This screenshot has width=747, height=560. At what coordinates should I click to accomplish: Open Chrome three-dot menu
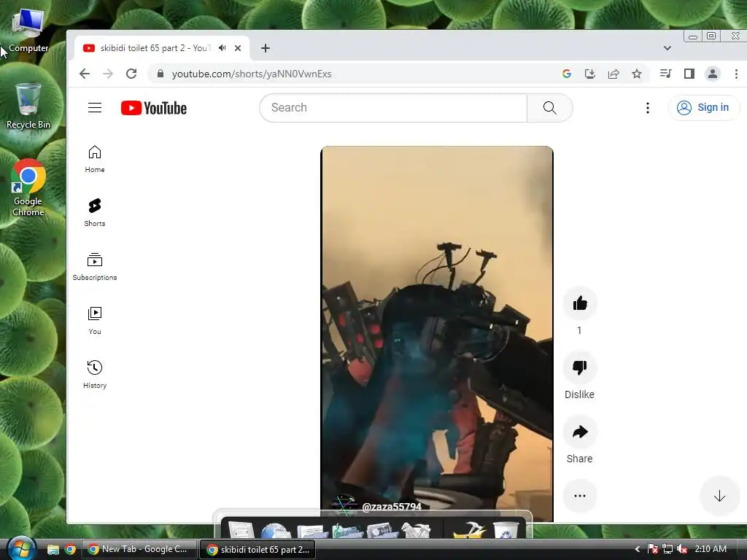click(x=736, y=74)
